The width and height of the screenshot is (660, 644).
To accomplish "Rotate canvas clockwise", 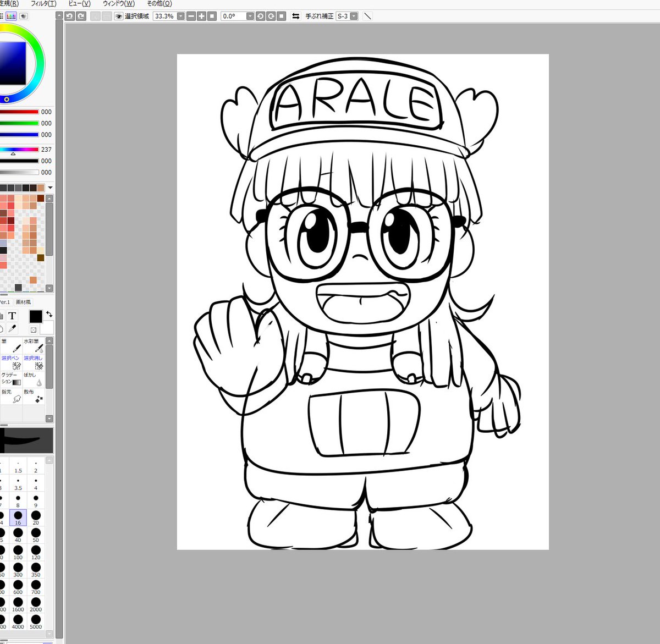I will 271,16.
